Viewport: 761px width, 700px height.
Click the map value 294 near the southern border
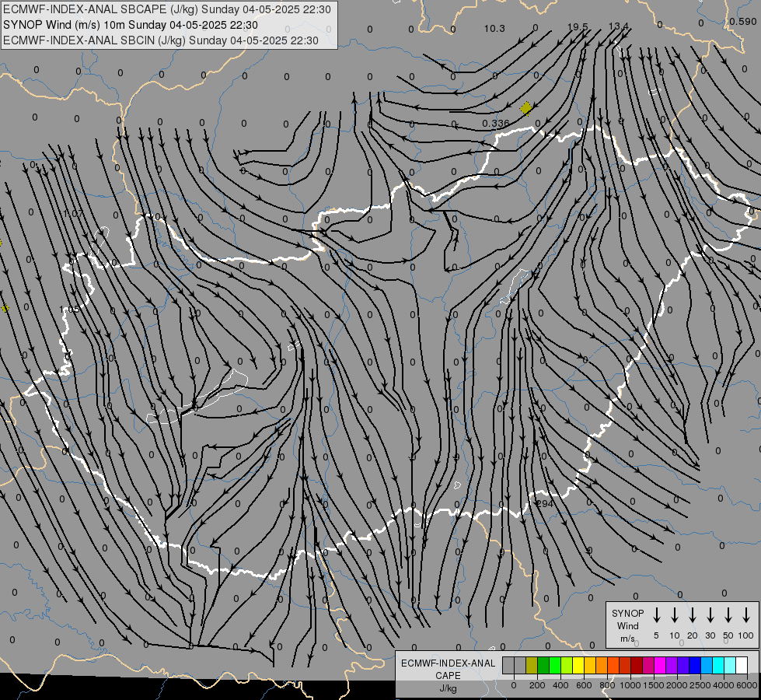(545, 504)
